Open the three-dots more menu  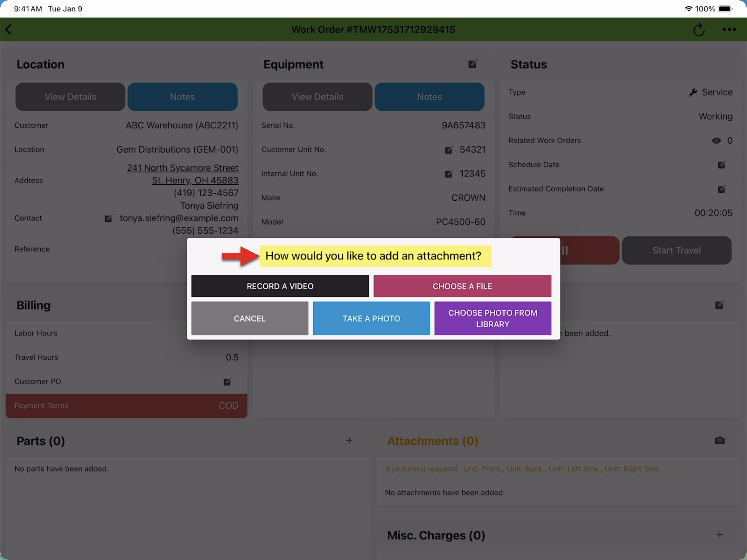coord(729,30)
